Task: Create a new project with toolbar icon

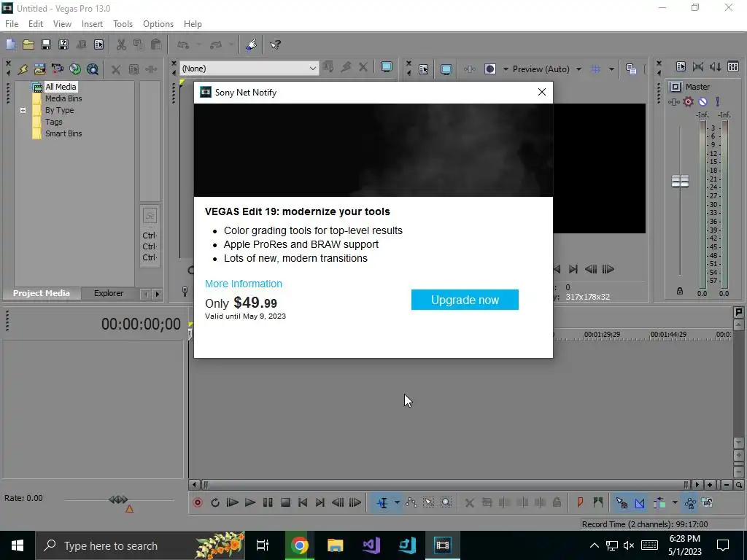Action: click(10, 44)
